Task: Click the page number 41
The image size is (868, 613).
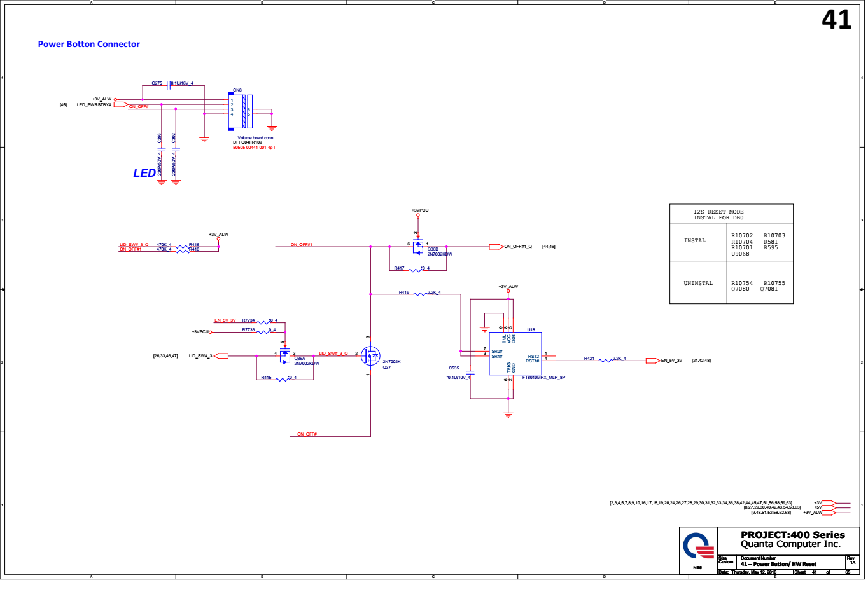Action: point(836,19)
